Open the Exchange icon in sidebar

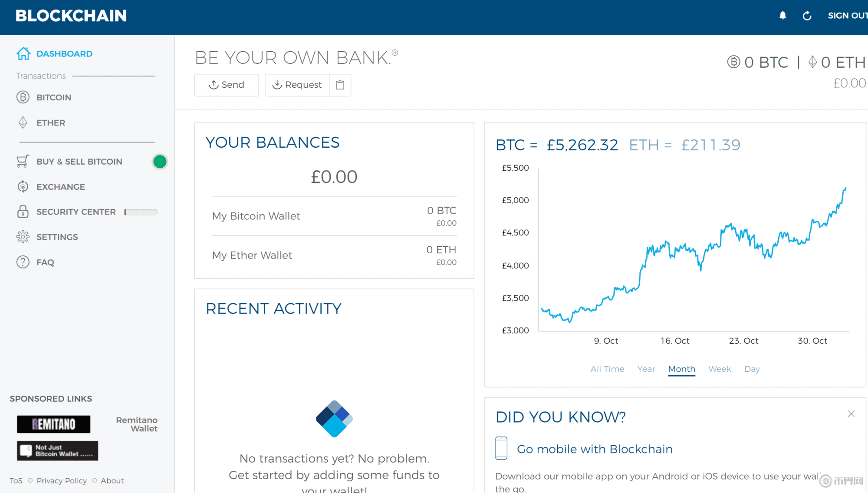(23, 186)
